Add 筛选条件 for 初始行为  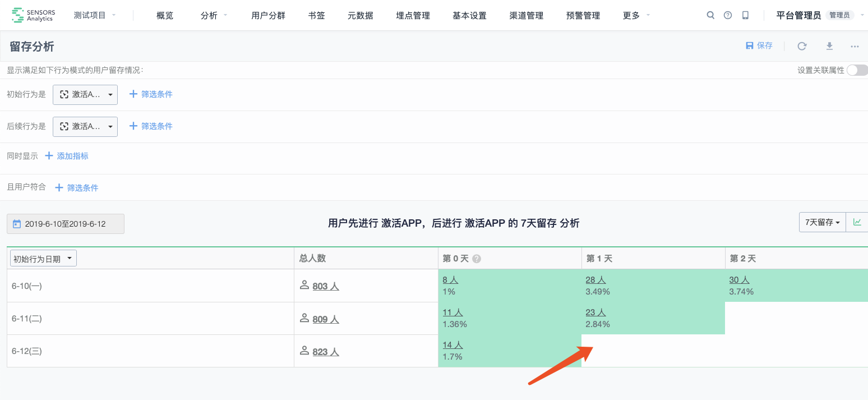pos(151,94)
